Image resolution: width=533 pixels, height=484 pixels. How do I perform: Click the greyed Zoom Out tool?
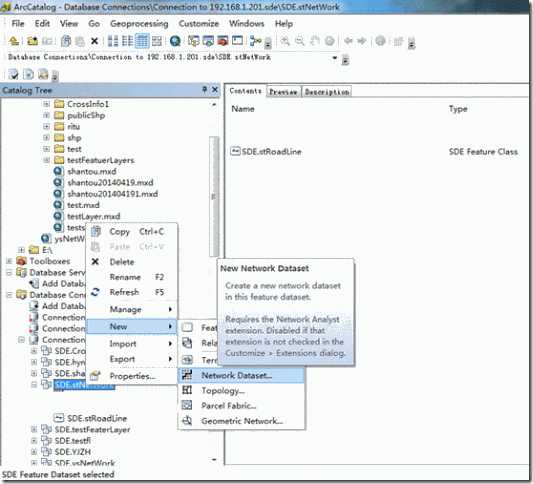[x=299, y=41]
